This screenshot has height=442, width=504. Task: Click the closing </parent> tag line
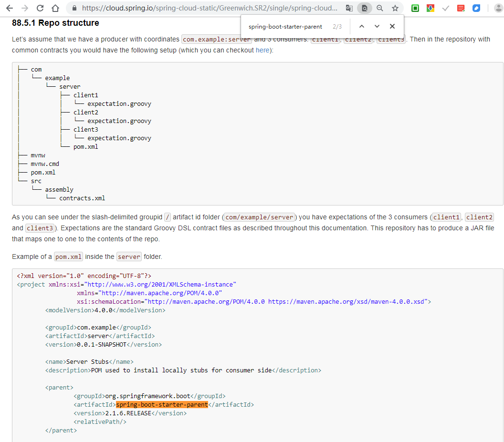click(61, 431)
